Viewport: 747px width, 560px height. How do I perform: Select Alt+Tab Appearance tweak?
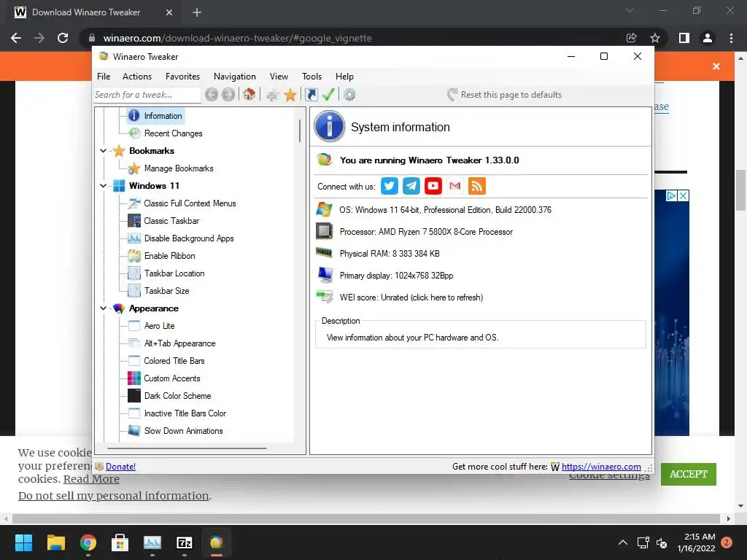[x=179, y=343]
